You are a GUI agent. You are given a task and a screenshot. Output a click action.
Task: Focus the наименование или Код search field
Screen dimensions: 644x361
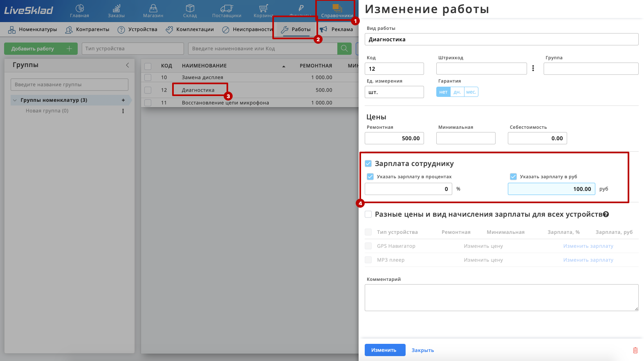(263, 49)
